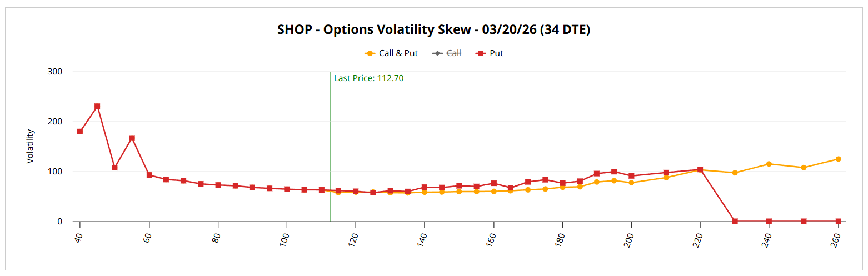Select the Put point at strike 50
The width and height of the screenshot is (868, 276).
click(114, 167)
